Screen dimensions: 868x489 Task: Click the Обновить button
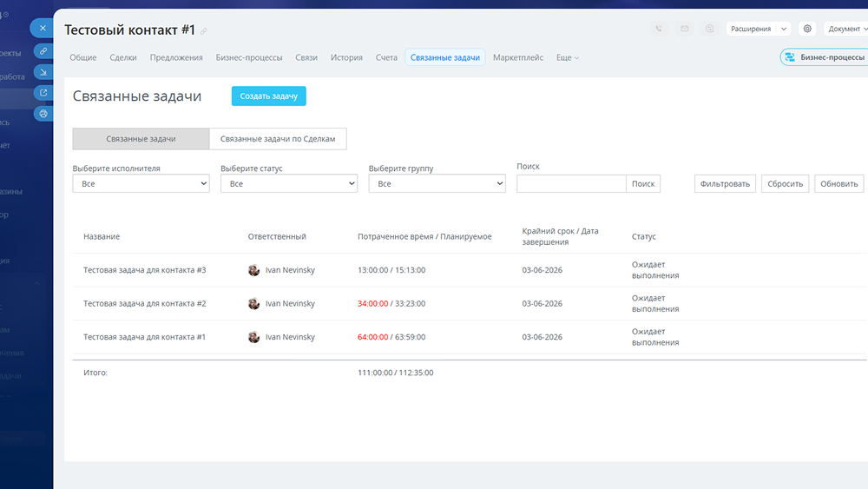pyautogui.click(x=839, y=184)
